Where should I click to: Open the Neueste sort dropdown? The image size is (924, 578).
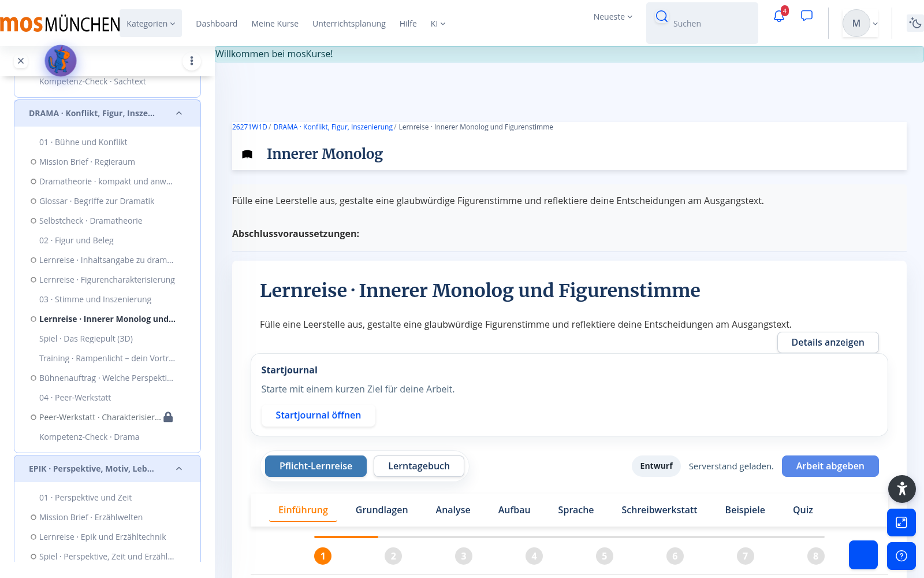pos(613,17)
